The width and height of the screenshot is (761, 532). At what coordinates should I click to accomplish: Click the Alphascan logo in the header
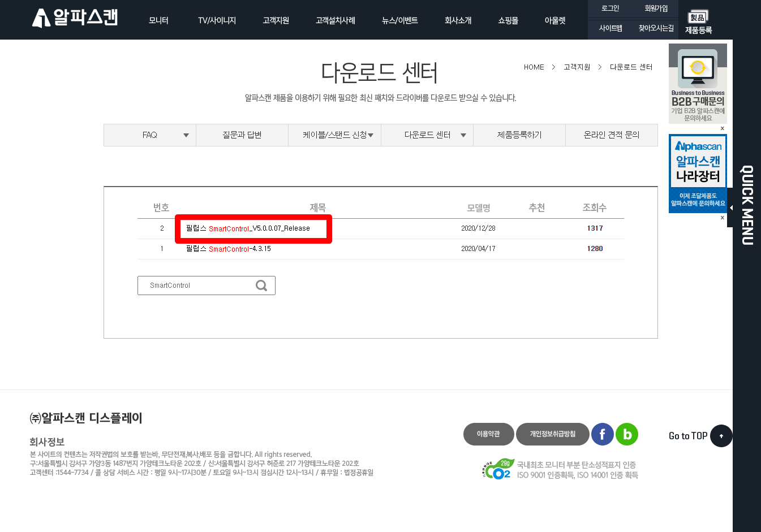pyautogui.click(x=75, y=18)
